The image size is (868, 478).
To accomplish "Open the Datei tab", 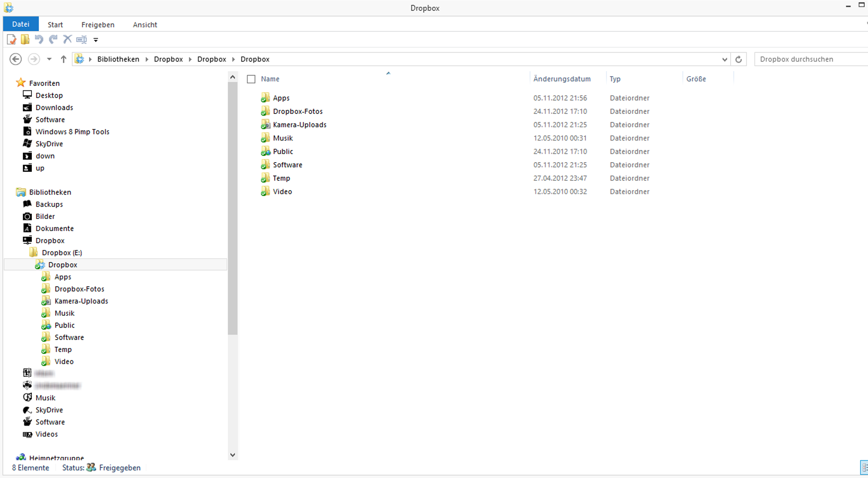I will point(21,24).
